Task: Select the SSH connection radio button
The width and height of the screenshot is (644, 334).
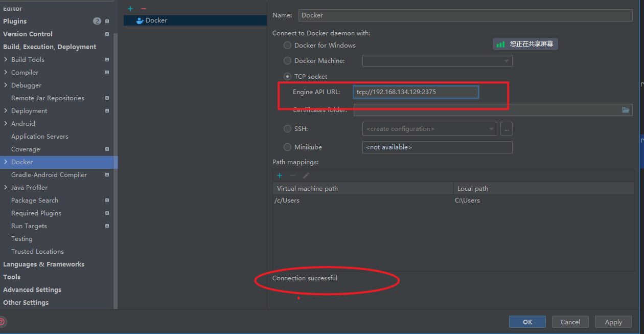Action: (287, 128)
